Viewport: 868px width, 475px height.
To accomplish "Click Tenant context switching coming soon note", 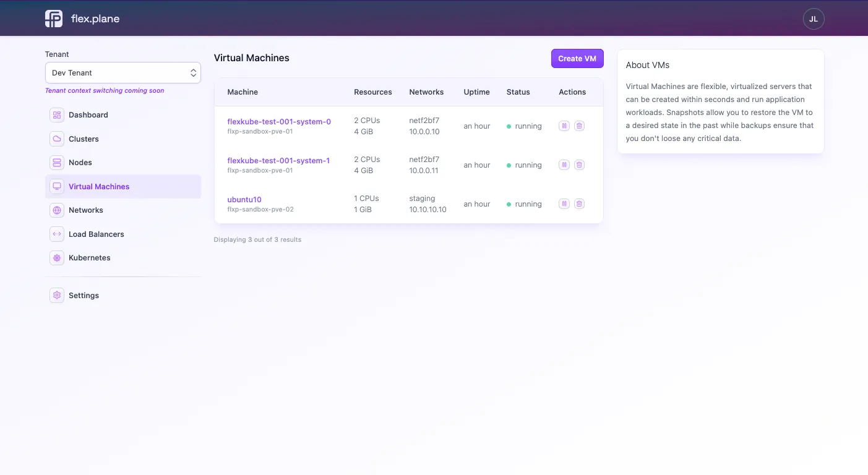I will click(x=105, y=90).
